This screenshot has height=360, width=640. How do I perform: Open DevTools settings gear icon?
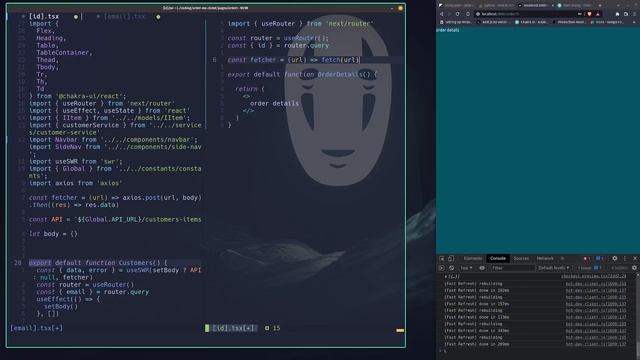[615, 258]
